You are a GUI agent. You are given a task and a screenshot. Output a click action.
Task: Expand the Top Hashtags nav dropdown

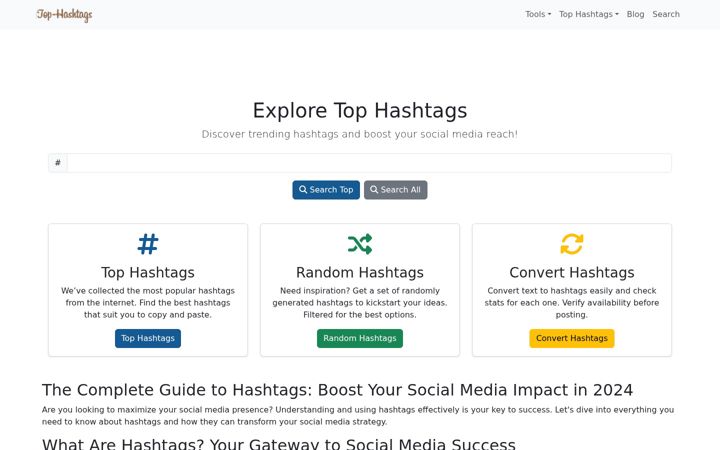pos(589,14)
